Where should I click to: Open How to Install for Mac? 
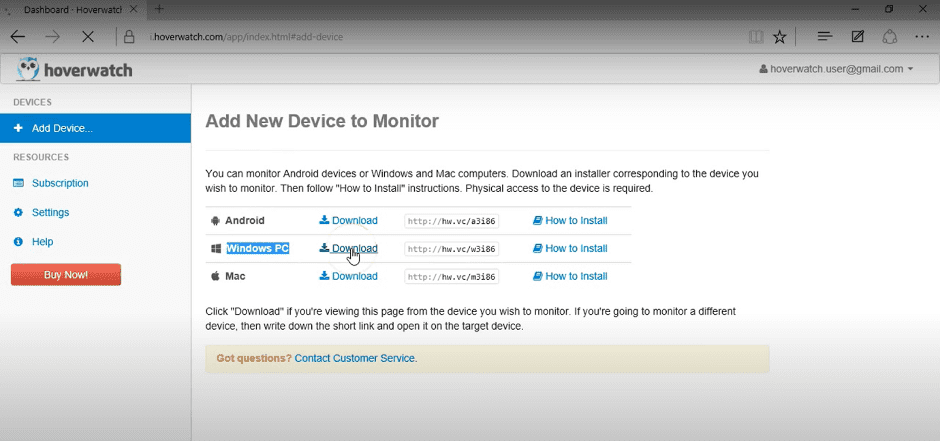click(x=570, y=276)
